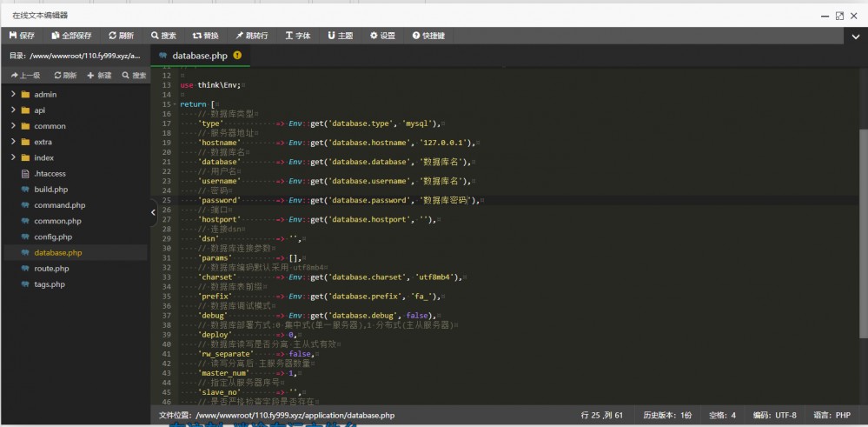Open 历史版本 history versions in status bar
This screenshot has height=427, width=868.
pos(667,416)
